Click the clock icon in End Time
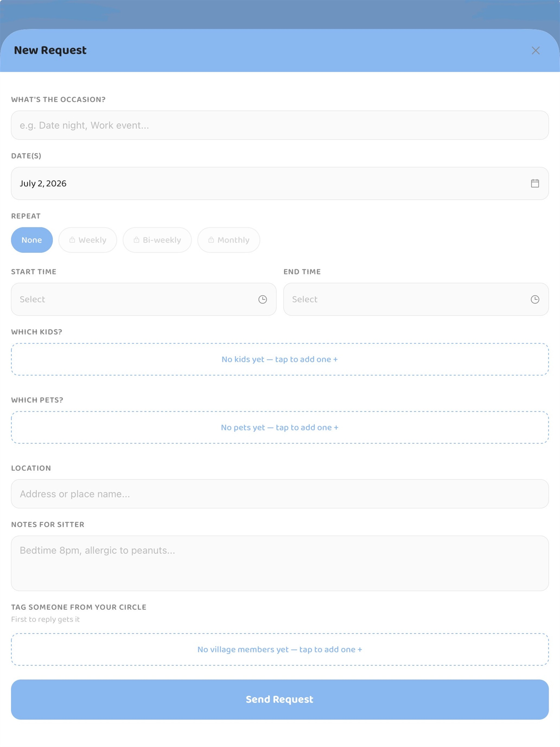Viewport: 560px width, 747px height. pos(535,299)
